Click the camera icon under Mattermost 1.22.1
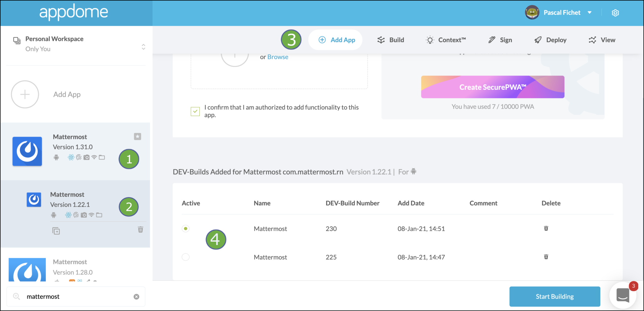The image size is (644, 311). (x=84, y=215)
